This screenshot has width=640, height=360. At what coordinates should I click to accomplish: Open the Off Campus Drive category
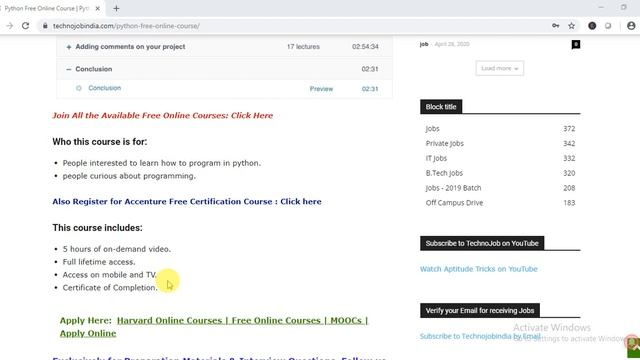coord(454,202)
